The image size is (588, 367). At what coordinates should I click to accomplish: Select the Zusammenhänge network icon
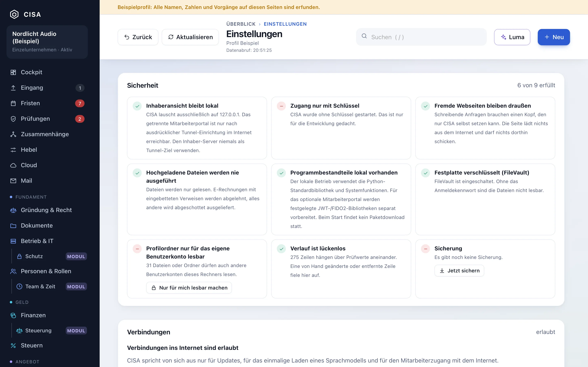coord(13,134)
